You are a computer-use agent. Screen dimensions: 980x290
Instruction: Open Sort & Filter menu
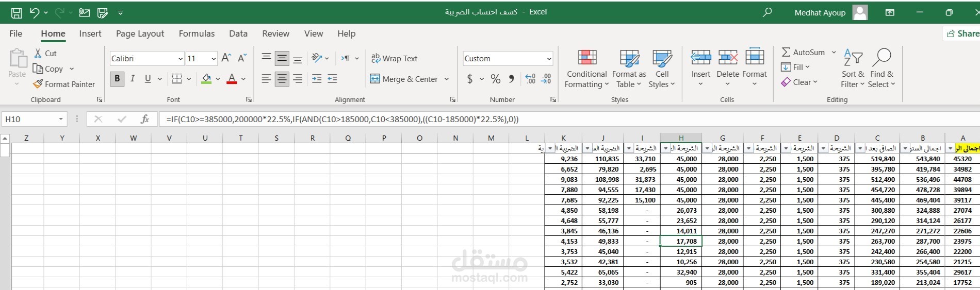(x=853, y=68)
